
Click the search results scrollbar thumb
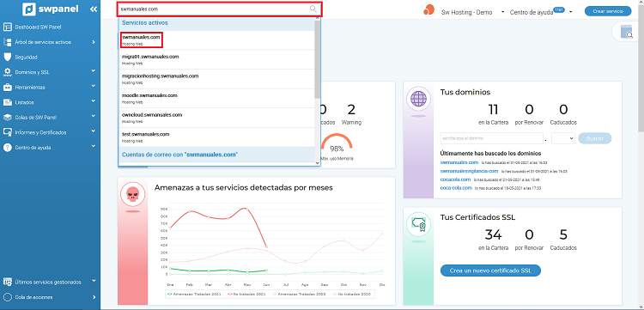[x=317, y=59]
